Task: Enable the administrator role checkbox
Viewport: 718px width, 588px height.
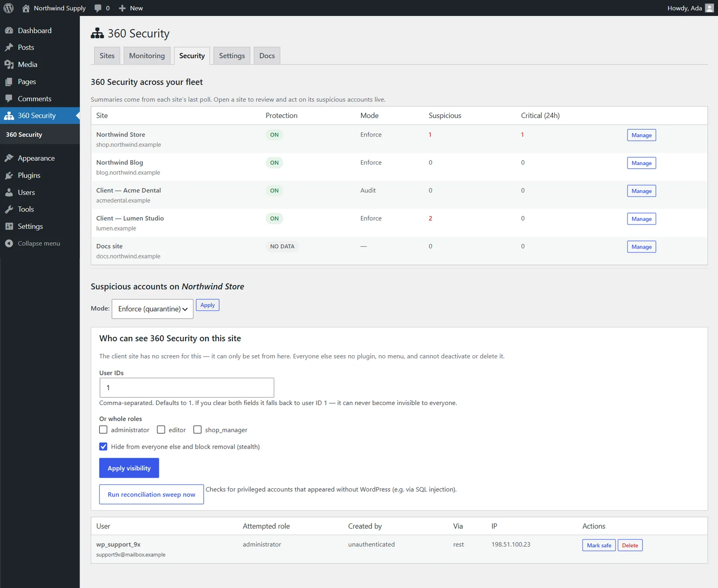Action: click(x=103, y=430)
